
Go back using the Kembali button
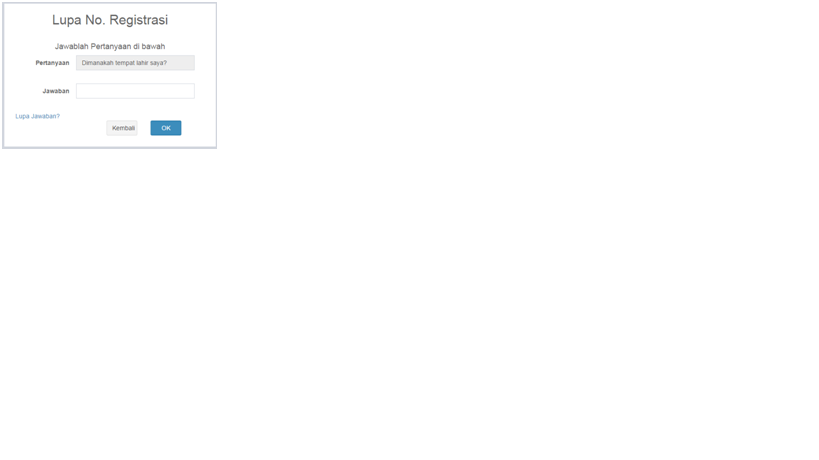122,128
